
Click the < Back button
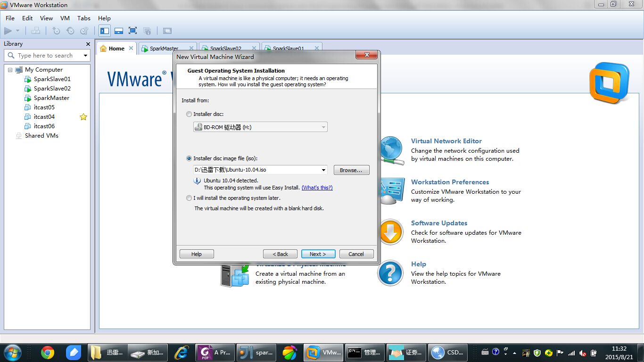click(280, 254)
